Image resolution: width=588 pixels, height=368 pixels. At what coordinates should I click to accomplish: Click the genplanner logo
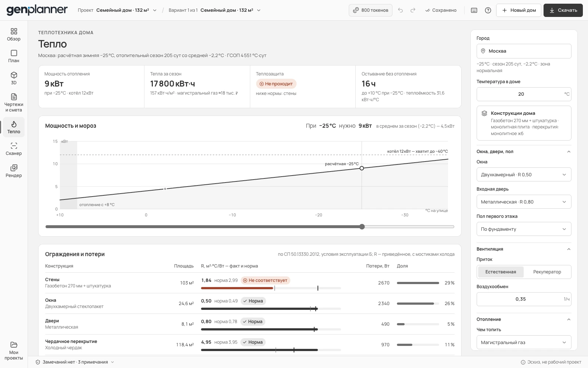(x=37, y=10)
